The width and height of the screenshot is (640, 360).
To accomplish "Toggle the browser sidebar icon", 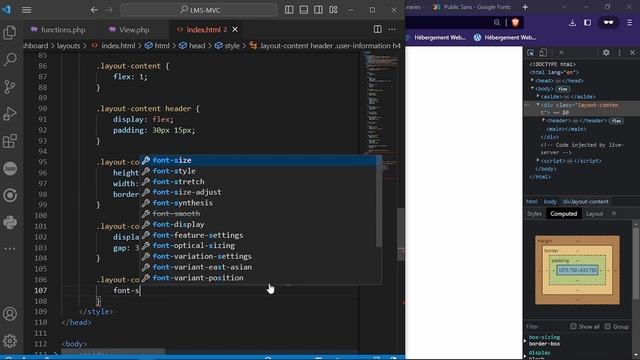I will click(587, 22).
